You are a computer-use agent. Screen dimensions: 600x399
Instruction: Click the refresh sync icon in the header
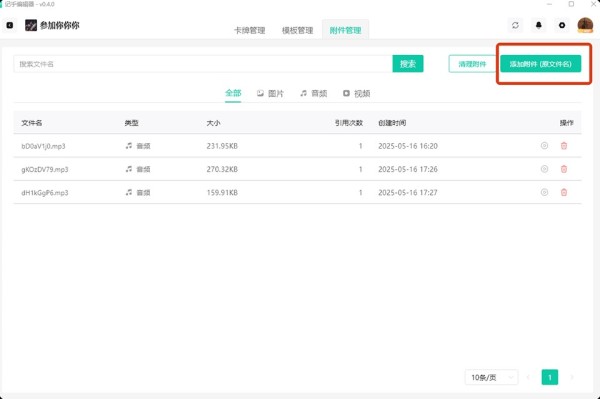click(x=515, y=25)
